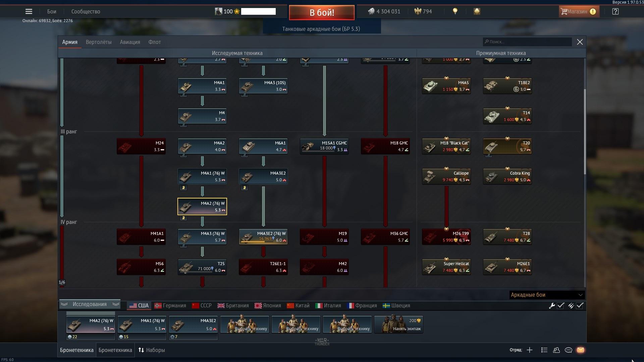Open the squad list icon

[x=544, y=350]
